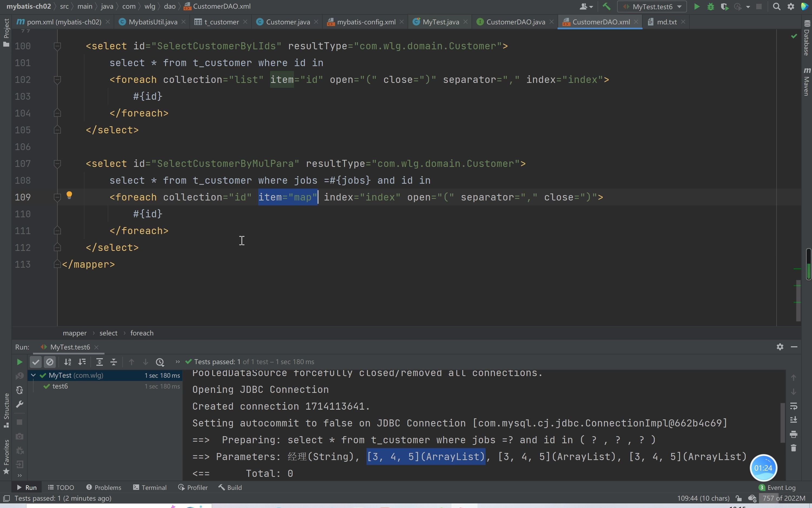Print the console output
The image size is (812, 508).
(794, 434)
